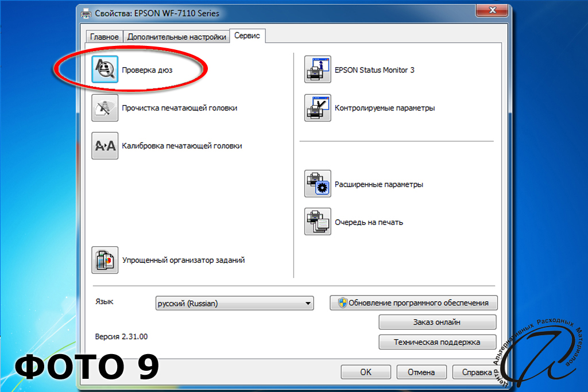Screen dimensions: 588x392
Task: Open help with the Справка button
Action: click(x=477, y=372)
